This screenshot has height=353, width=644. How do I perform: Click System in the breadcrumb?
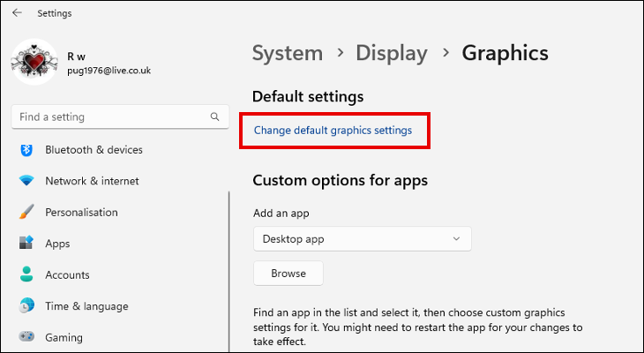(288, 53)
